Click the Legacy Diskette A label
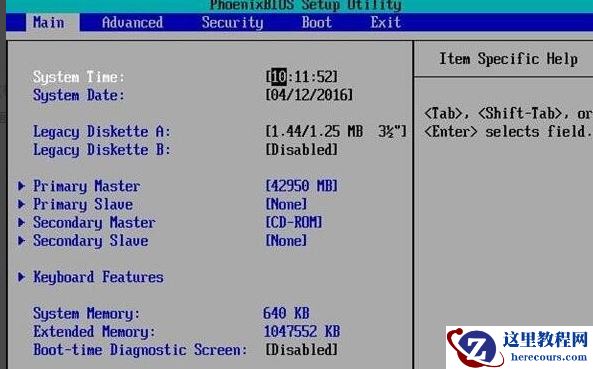 pyautogui.click(x=102, y=132)
